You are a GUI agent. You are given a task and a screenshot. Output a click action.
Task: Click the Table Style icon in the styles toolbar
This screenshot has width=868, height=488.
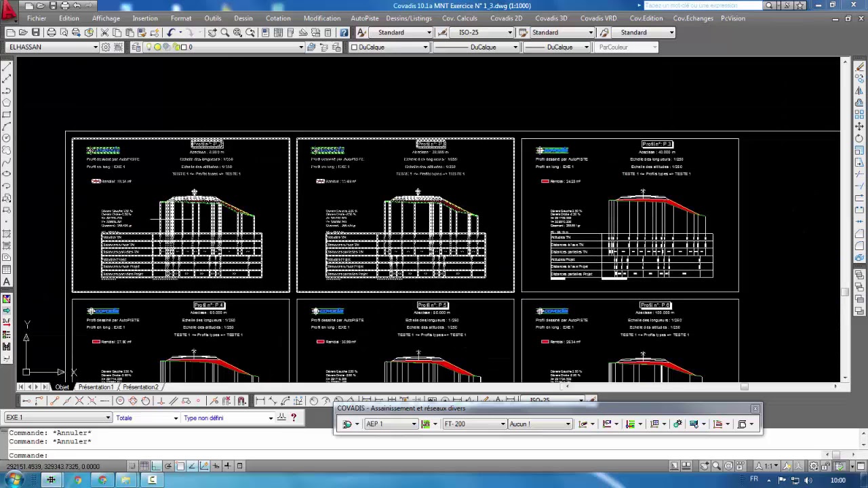pyautogui.click(x=524, y=33)
